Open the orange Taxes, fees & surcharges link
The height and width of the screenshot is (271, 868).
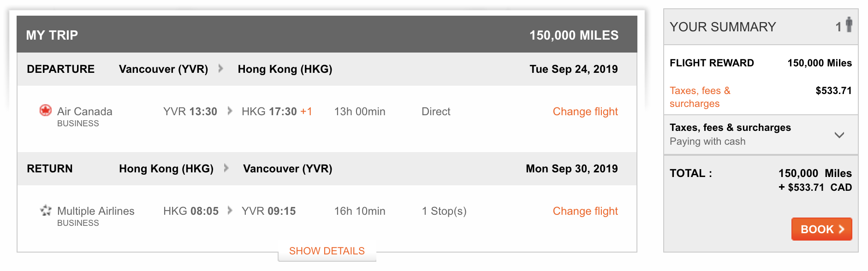(x=700, y=97)
